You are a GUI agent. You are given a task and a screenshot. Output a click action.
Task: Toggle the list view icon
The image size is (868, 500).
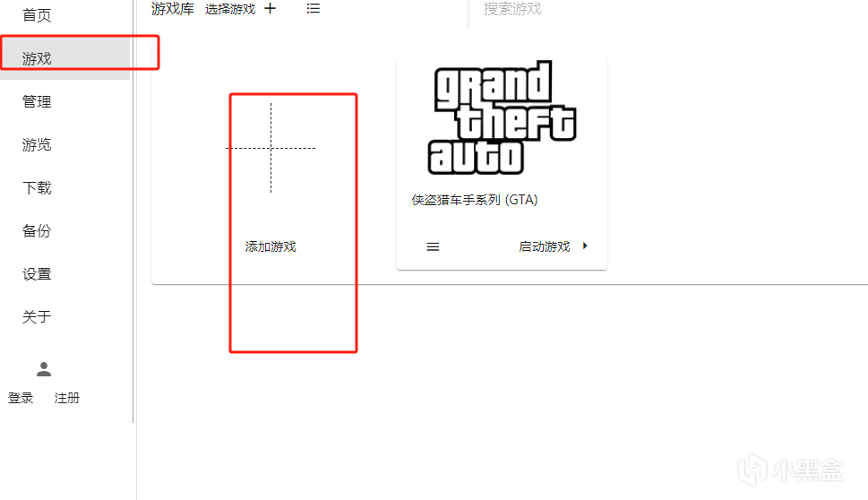[x=314, y=8]
